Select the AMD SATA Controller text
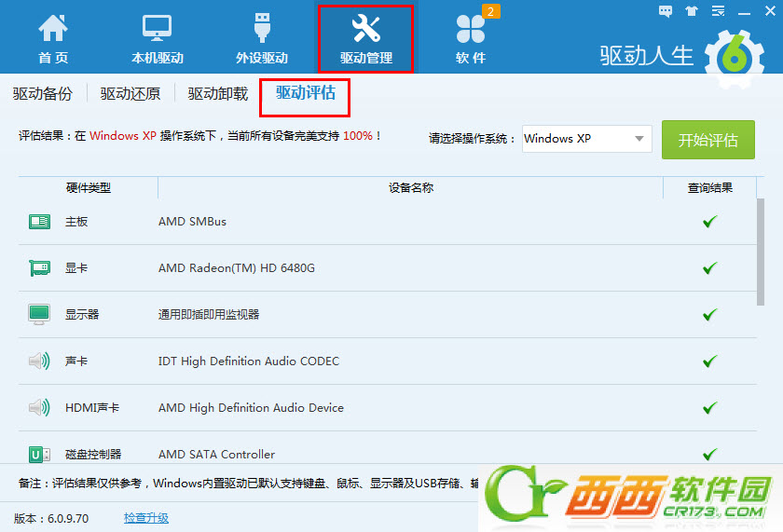This screenshot has width=783, height=532. pos(216,454)
